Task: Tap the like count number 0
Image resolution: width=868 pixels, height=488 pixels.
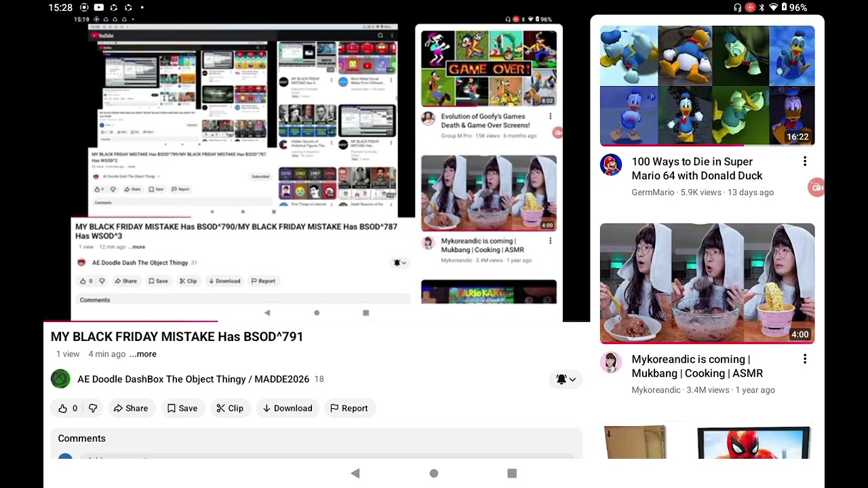Action: [75, 408]
